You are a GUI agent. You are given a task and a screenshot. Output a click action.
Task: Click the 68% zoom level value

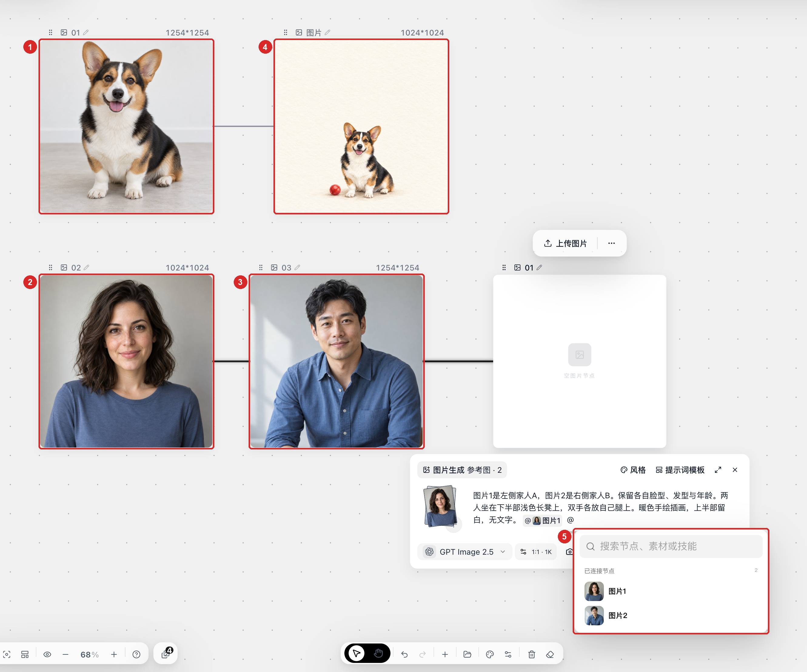tap(89, 654)
